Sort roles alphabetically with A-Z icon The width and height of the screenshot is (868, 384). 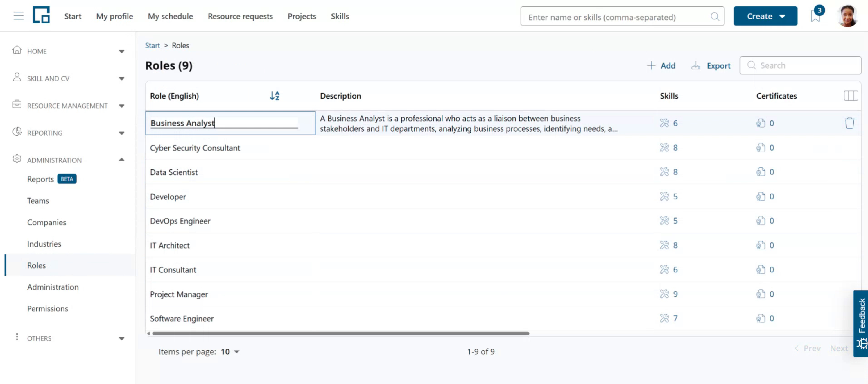coord(275,96)
